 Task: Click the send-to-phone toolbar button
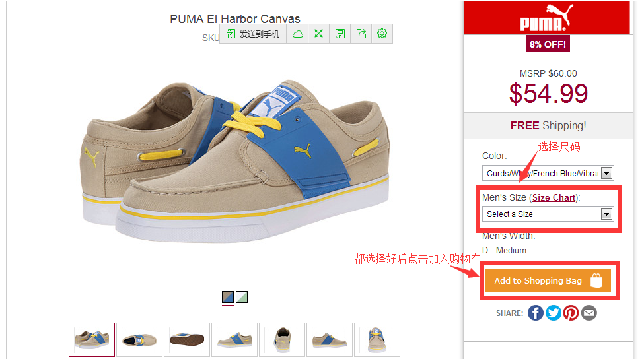pos(253,34)
